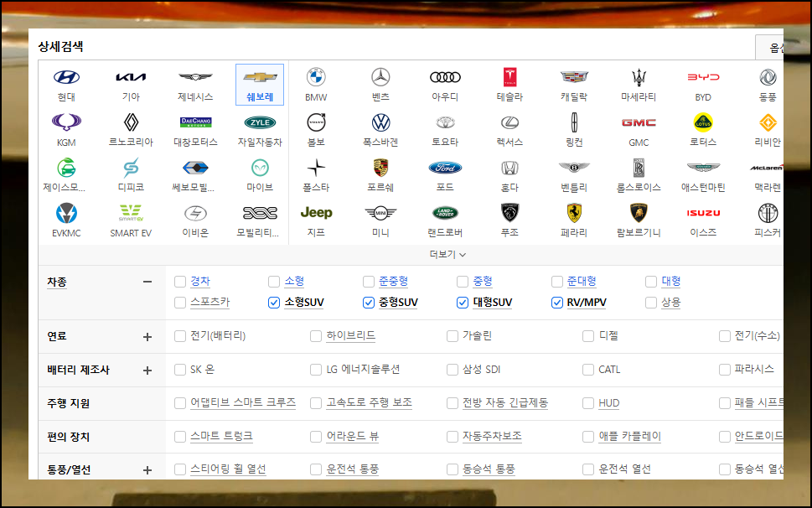Choose the Lotus (로터스) brand icon
Image resolution: width=812 pixels, height=508 pixels.
click(703, 122)
